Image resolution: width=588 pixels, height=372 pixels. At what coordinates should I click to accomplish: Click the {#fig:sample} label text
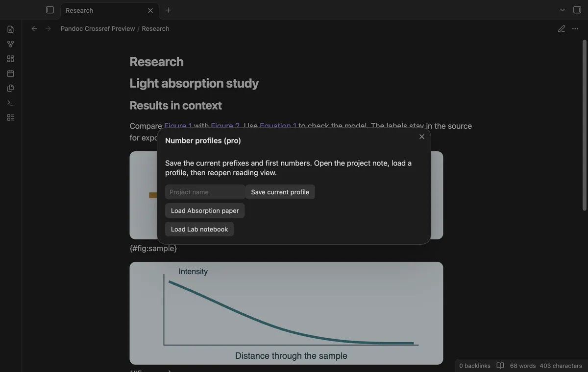pyautogui.click(x=153, y=248)
